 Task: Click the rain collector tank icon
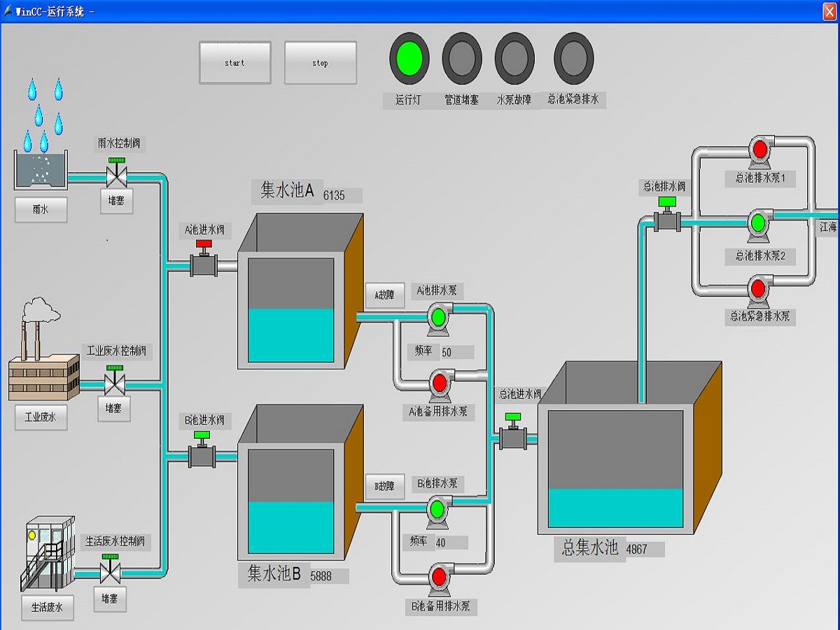click(x=41, y=170)
